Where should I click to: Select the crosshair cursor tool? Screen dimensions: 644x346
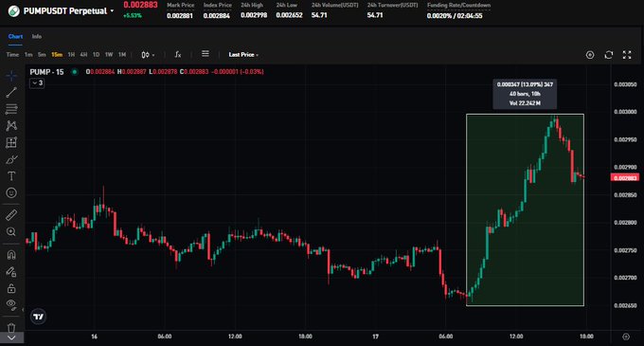coord(11,76)
